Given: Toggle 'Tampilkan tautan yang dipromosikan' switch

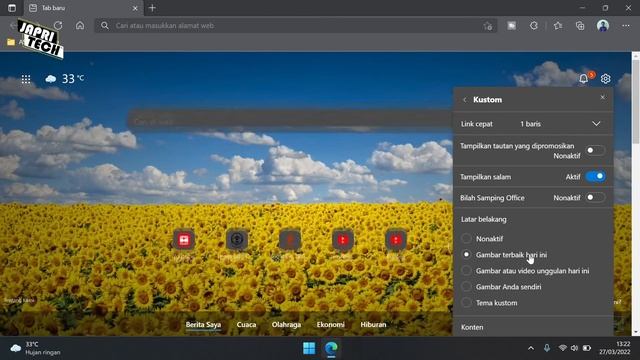Looking at the screenshot, I should click(x=595, y=150).
